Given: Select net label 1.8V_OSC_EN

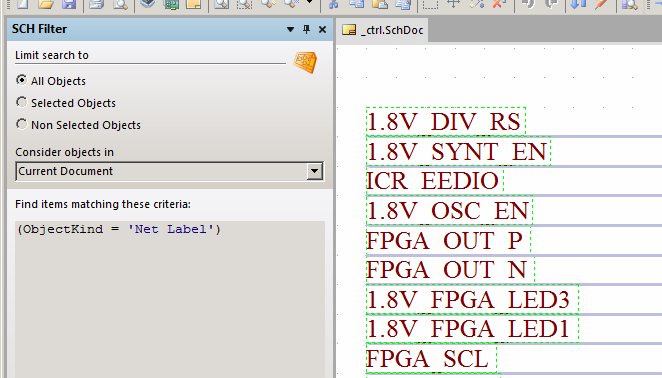Looking at the screenshot, I should coord(449,210).
